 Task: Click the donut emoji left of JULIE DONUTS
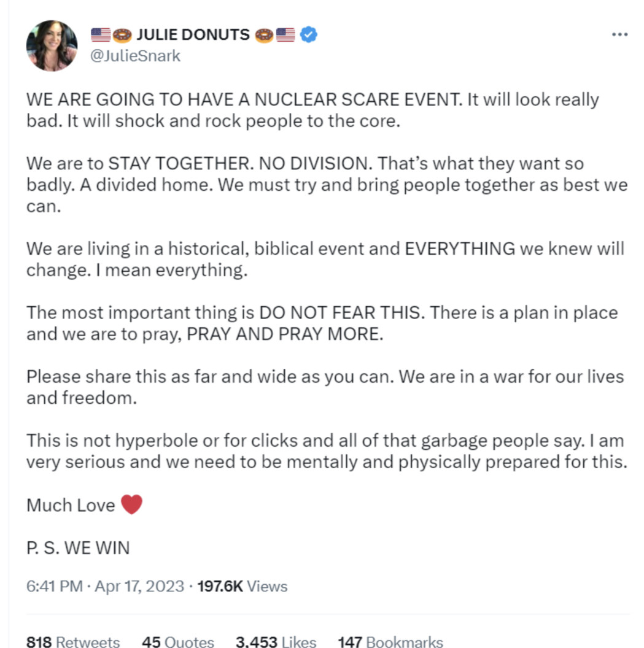122,35
